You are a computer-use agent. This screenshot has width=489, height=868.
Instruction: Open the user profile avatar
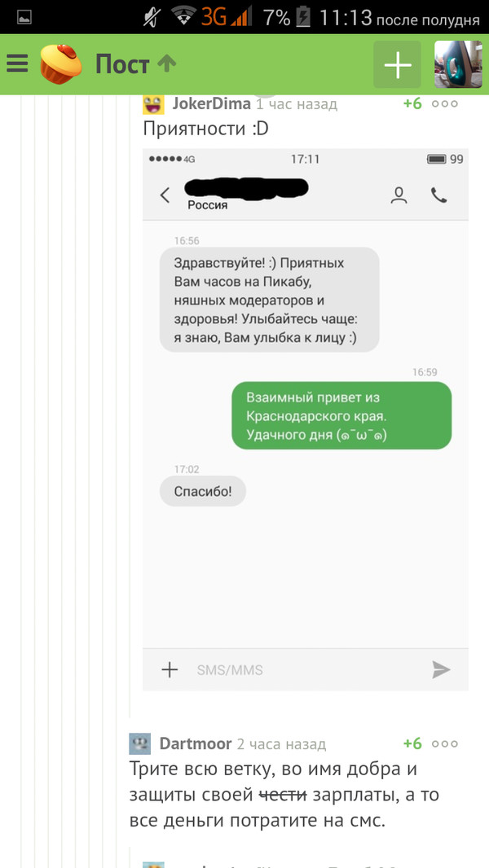click(458, 64)
